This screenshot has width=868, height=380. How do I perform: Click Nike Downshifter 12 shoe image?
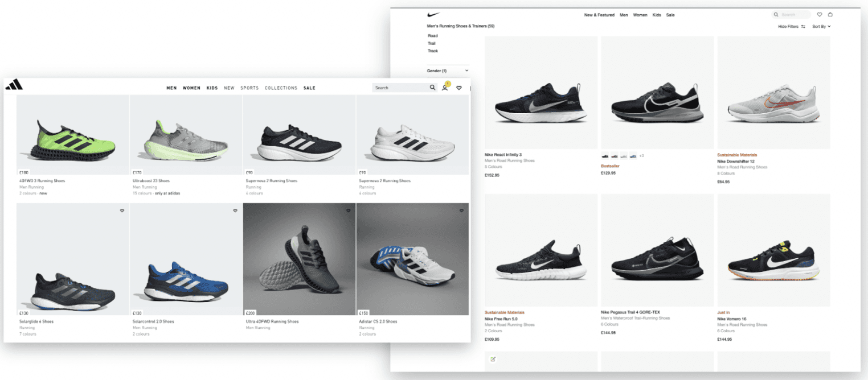click(x=773, y=93)
